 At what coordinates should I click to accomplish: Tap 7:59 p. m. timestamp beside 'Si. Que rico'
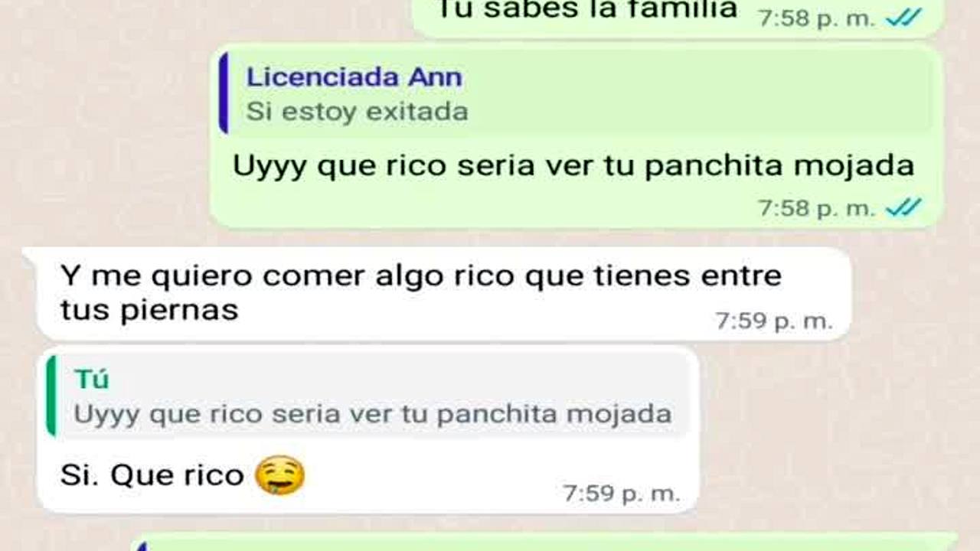[x=621, y=494]
